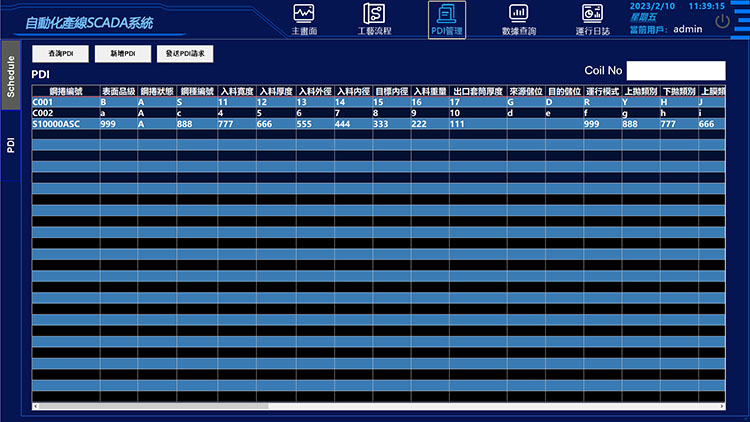Click the 出口套筒厚度 column header

(478, 91)
